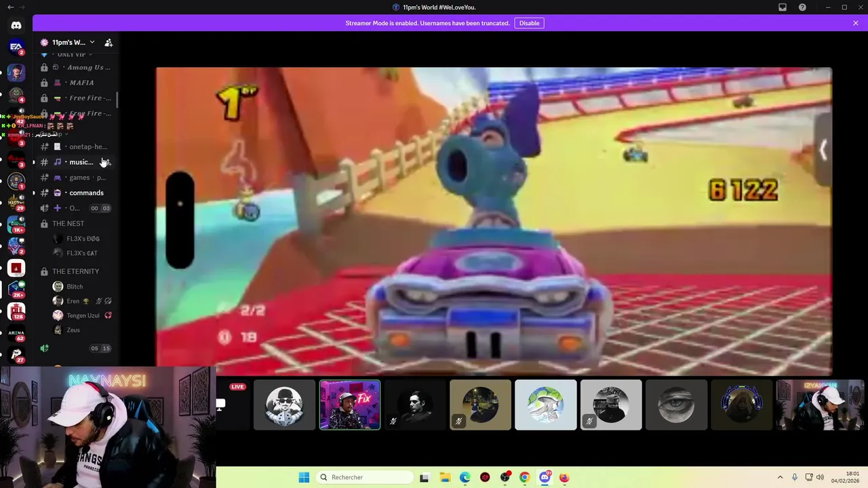Dismiss the Streamer Mode banner

[856, 23]
